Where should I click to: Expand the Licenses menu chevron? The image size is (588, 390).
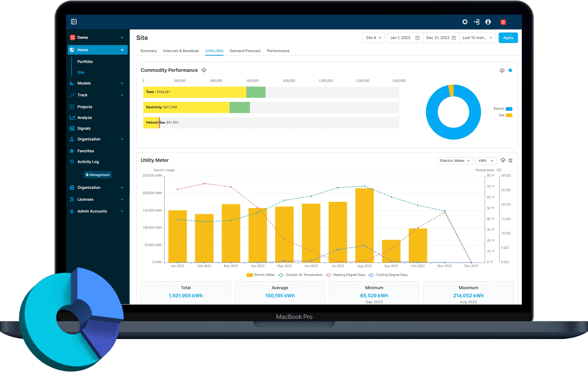coord(122,200)
